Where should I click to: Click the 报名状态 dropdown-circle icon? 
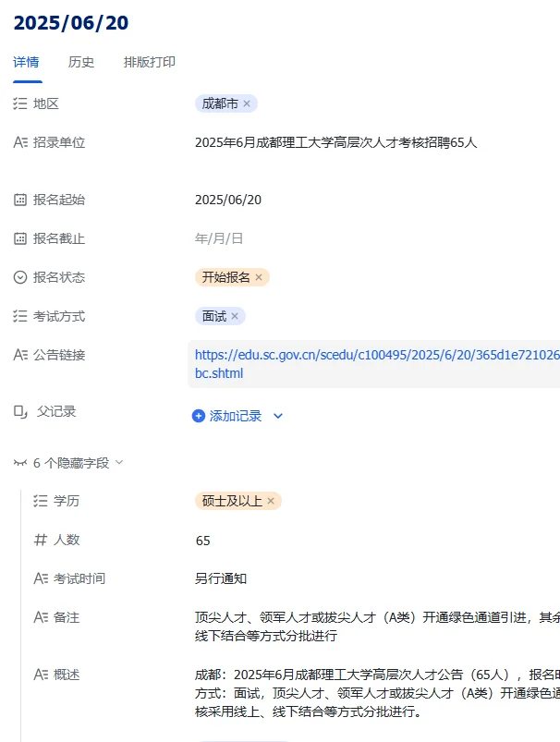(20, 277)
